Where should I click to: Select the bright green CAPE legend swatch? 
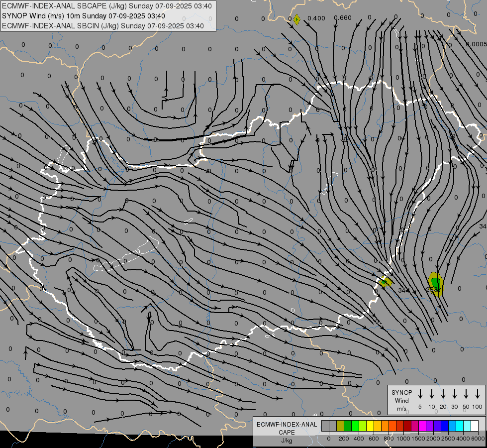[x=355, y=426]
